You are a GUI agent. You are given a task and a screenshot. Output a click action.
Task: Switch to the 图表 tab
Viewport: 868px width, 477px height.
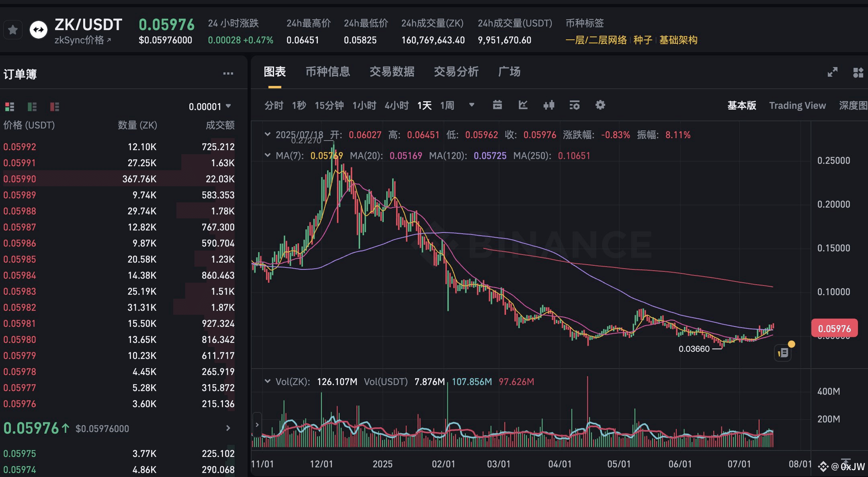point(275,72)
